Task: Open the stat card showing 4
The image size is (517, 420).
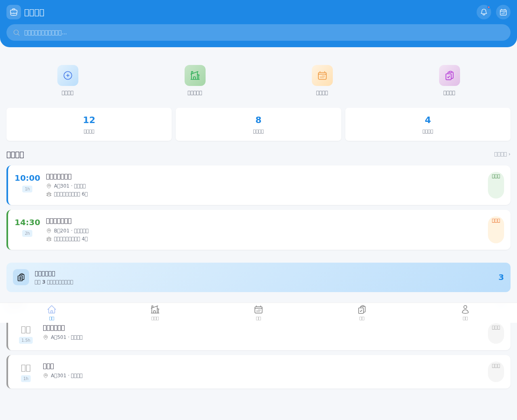Action: coord(428,124)
